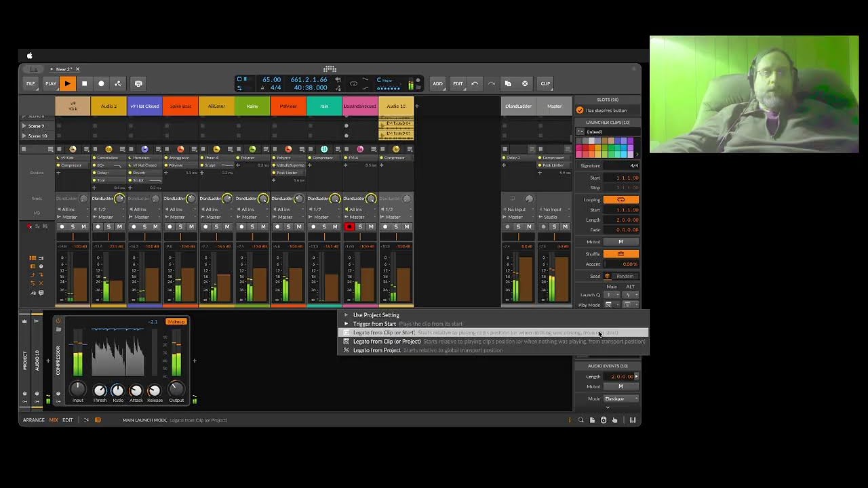Screen dimensions: 868x488
Task: Open the mixer panel icon in the footer
Action: click(633, 420)
